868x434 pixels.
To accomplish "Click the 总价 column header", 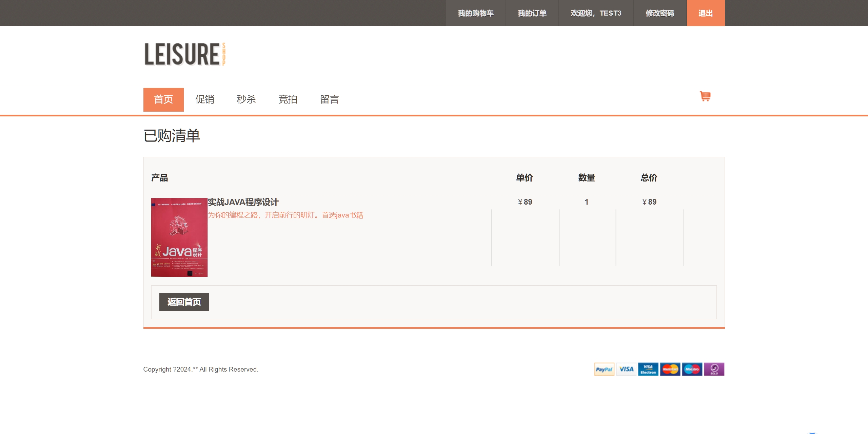I will pos(649,178).
